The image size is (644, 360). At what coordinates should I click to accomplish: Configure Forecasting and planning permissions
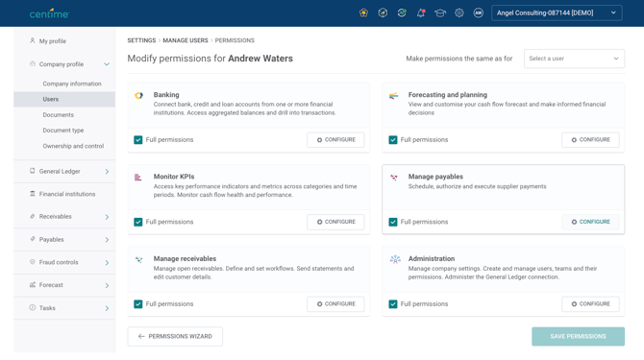[590, 140]
